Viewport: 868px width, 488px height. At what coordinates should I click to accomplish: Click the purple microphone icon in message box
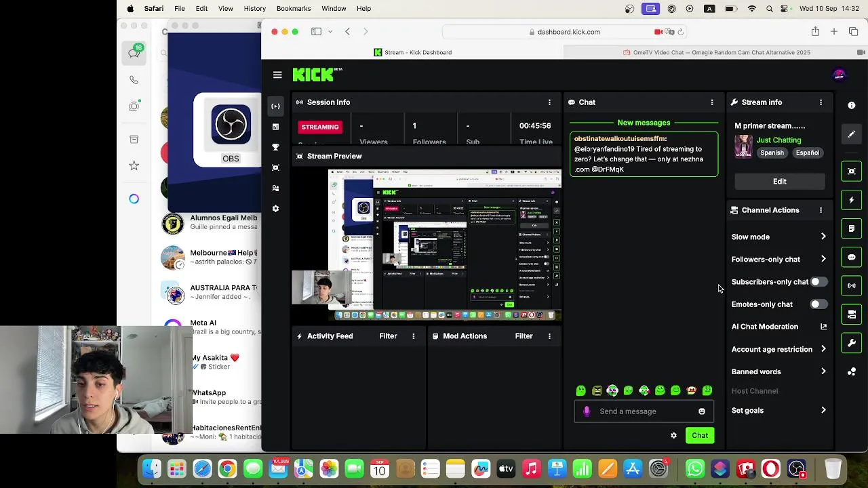tap(587, 411)
